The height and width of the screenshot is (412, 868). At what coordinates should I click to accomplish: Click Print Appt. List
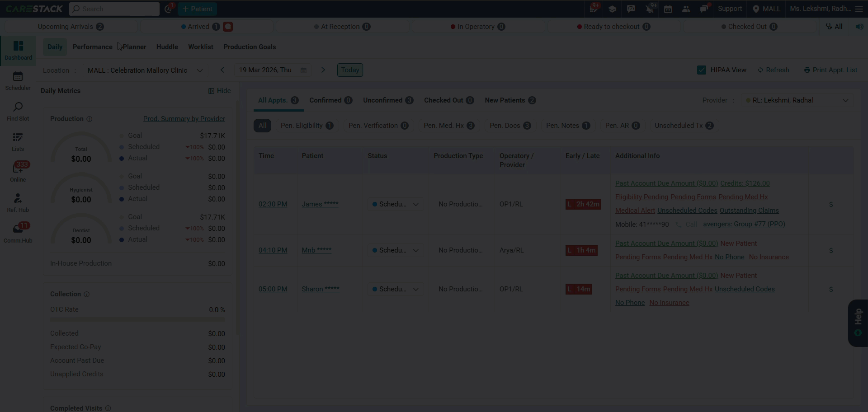tap(830, 70)
